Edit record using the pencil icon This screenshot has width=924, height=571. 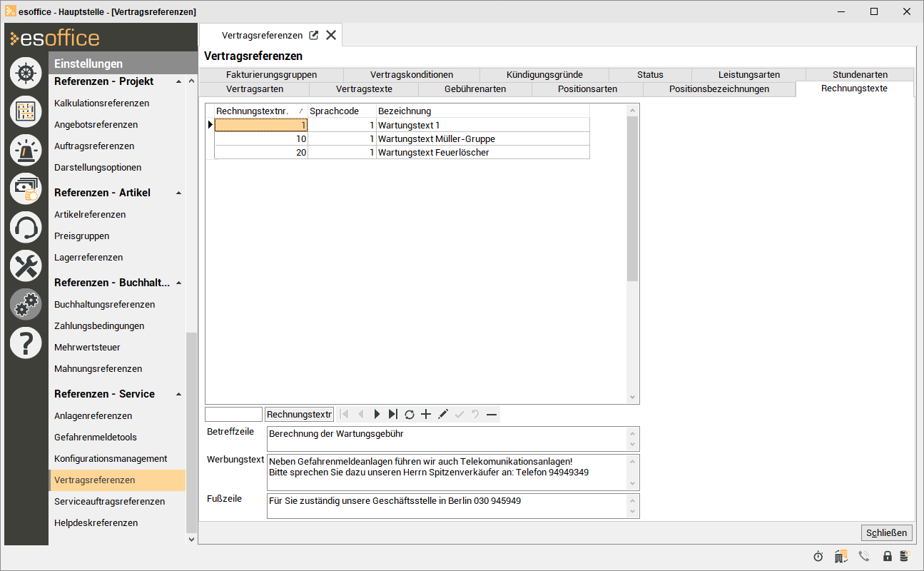[442, 414]
